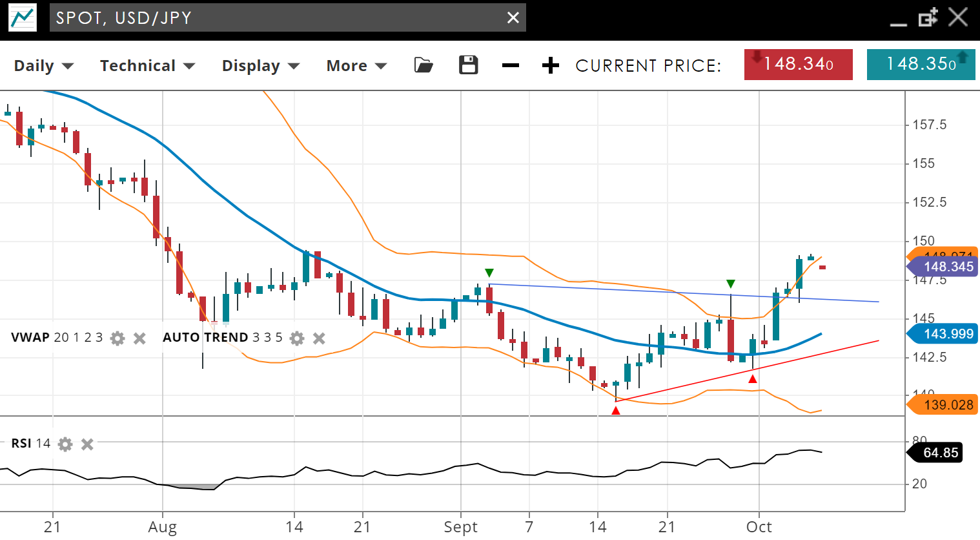Open the More menu
This screenshot has width=980, height=540.
click(356, 66)
